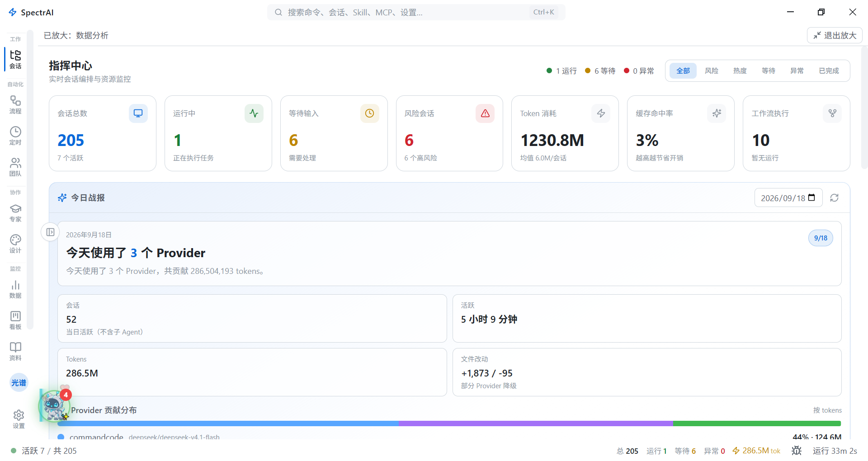Expand the 会话总数 205 card
Viewport: 868px width, 461px height.
point(103,133)
